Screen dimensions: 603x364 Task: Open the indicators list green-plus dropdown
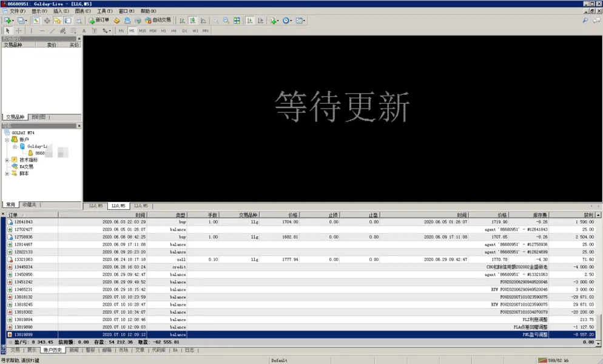(x=274, y=21)
